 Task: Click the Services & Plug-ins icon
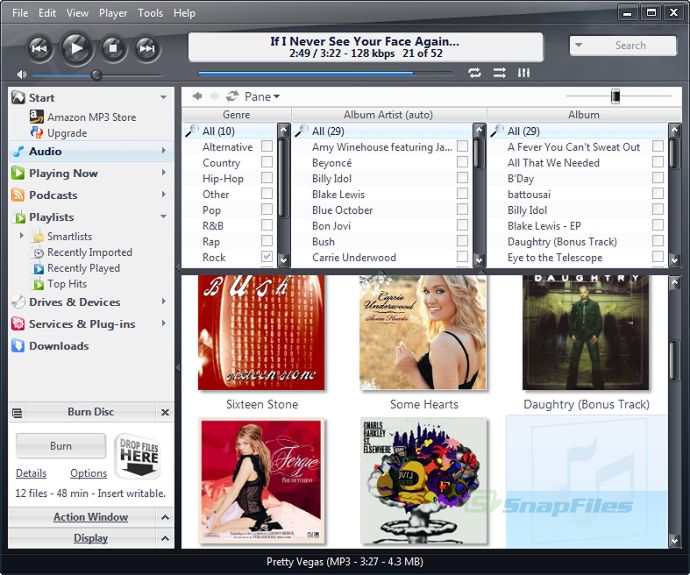click(18, 324)
